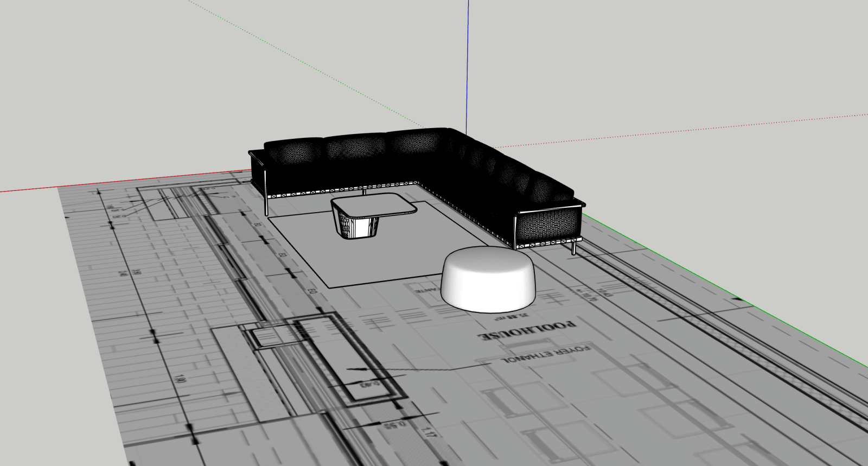Click the mirrored FOYER ETHANOL label
The height and width of the screenshot is (466, 868).
(x=545, y=354)
